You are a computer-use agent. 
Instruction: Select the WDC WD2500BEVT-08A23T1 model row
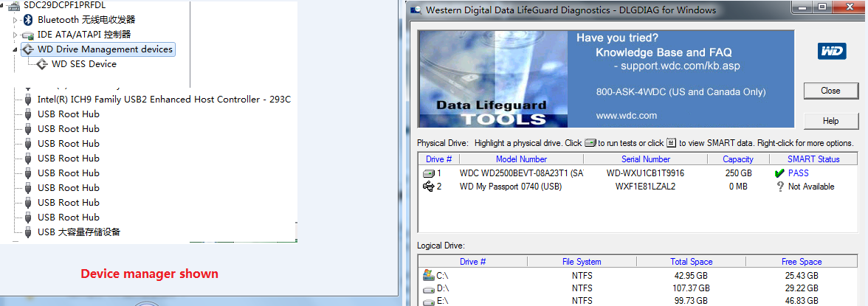coord(521,173)
